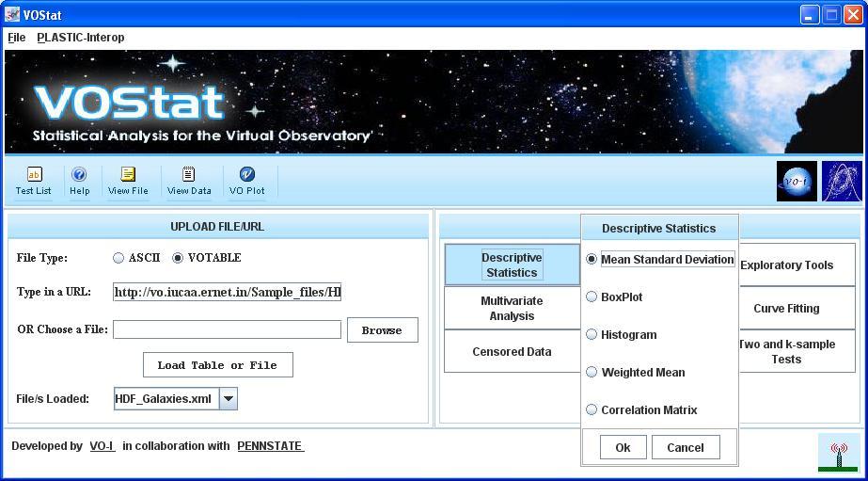Image resolution: width=868 pixels, height=481 pixels.
Task: Click the OR Choose a File text field
Action: tap(227, 329)
